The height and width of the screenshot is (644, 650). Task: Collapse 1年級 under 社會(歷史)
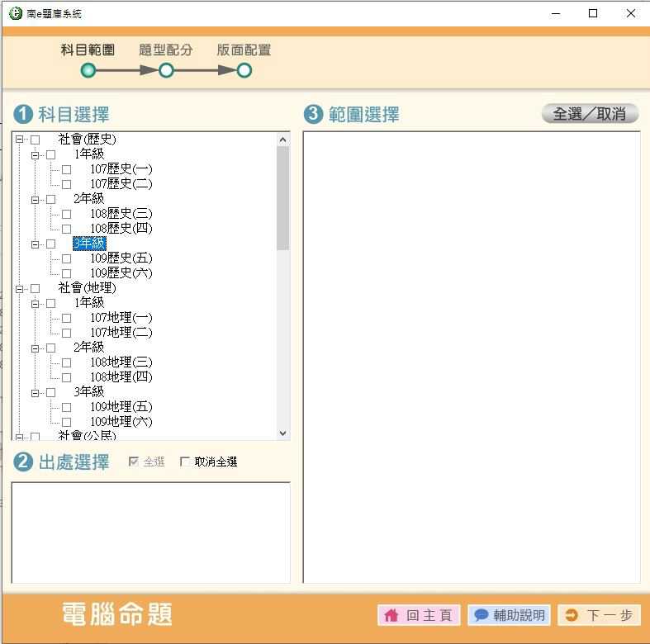tap(36, 155)
